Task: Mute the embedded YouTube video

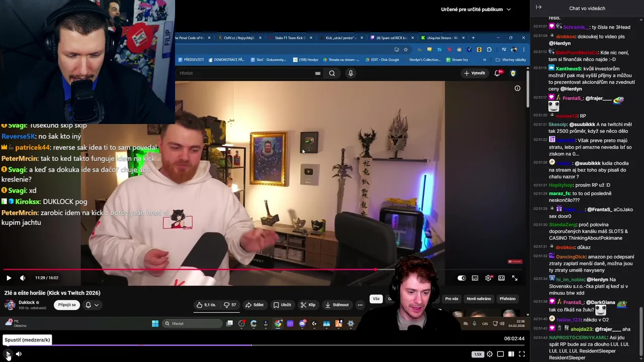Action: pyautogui.click(x=23, y=278)
